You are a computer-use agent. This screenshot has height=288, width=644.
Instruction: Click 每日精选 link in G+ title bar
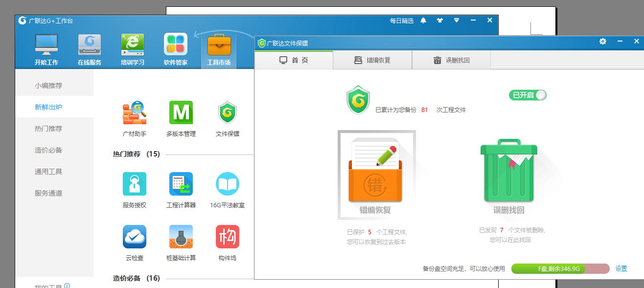[402, 21]
